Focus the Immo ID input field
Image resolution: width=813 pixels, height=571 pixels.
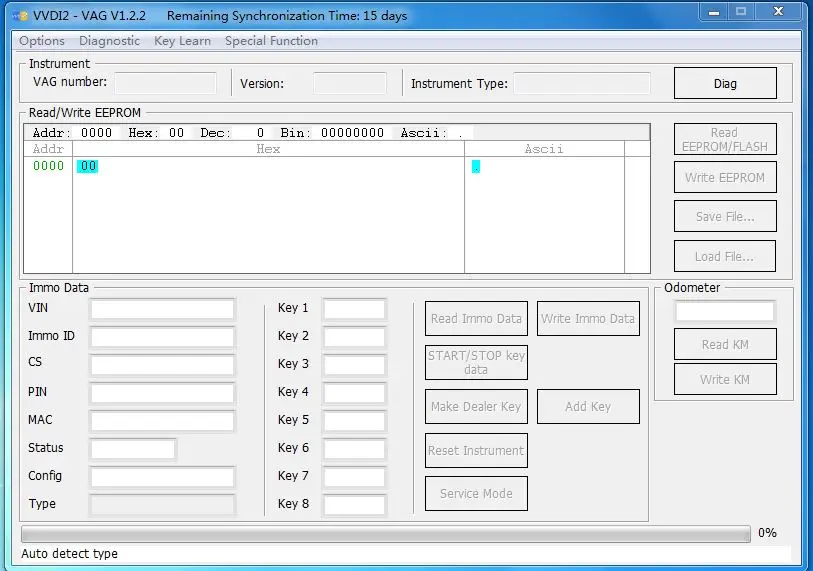pyautogui.click(x=162, y=337)
